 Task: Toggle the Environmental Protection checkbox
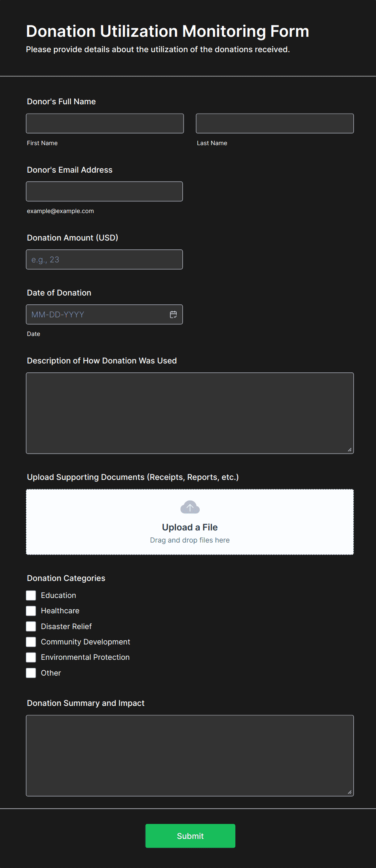pos(31,657)
